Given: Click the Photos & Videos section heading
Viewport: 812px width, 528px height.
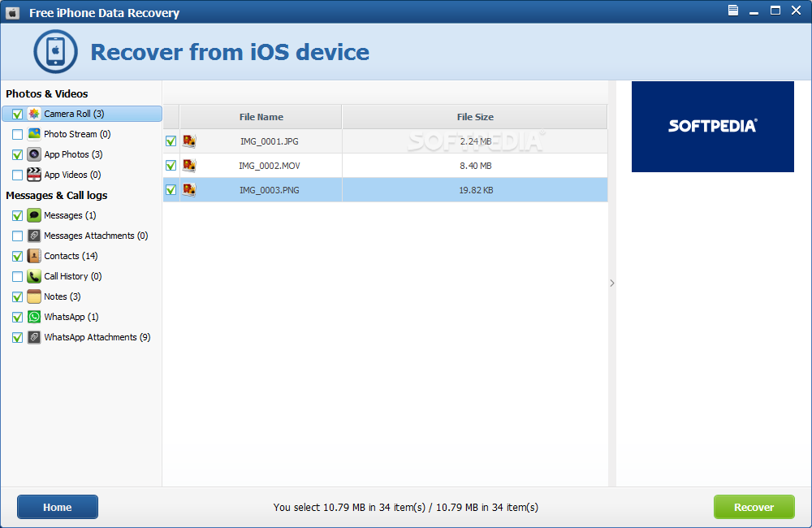Looking at the screenshot, I should point(46,93).
